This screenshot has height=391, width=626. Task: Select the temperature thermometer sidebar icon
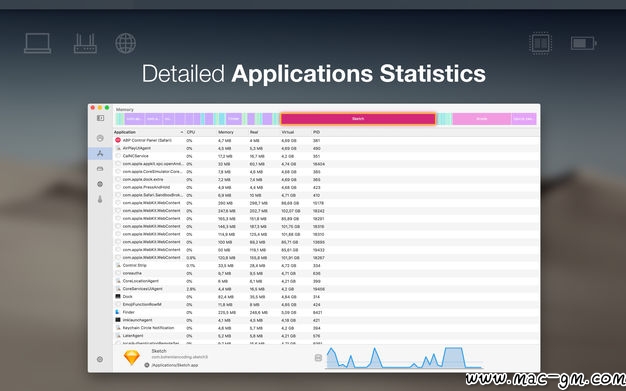(x=100, y=199)
